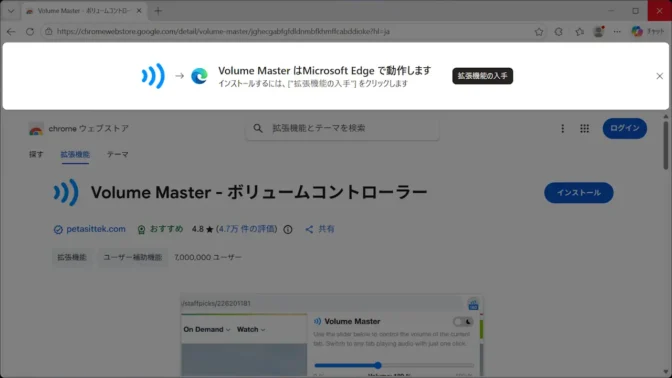Open the Copilot chat icon
Viewport: 672px width, 378px height.
pos(637,31)
